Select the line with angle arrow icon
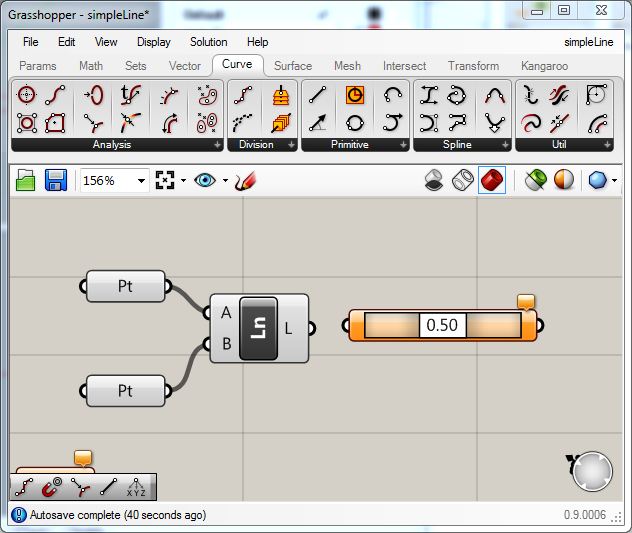 click(317, 123)
